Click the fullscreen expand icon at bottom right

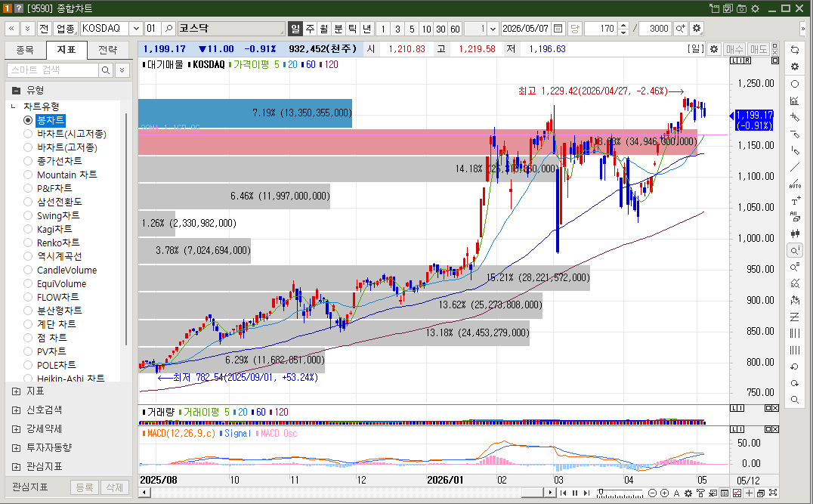coord(772,493)
